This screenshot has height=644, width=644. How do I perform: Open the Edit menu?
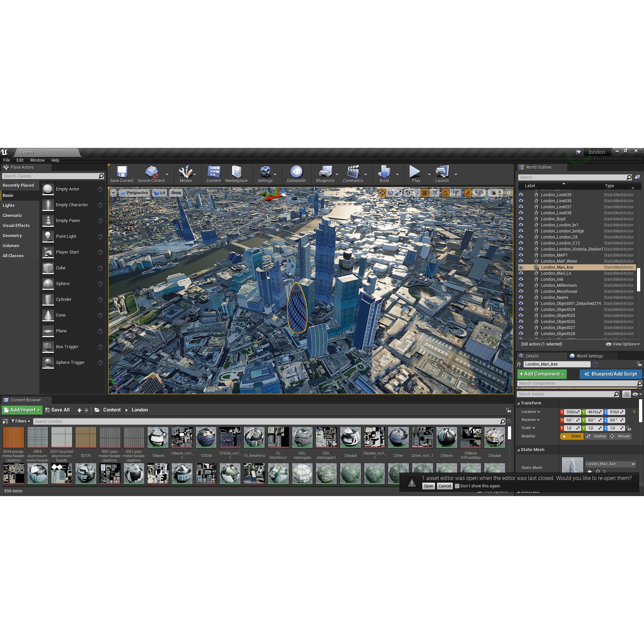20,160
